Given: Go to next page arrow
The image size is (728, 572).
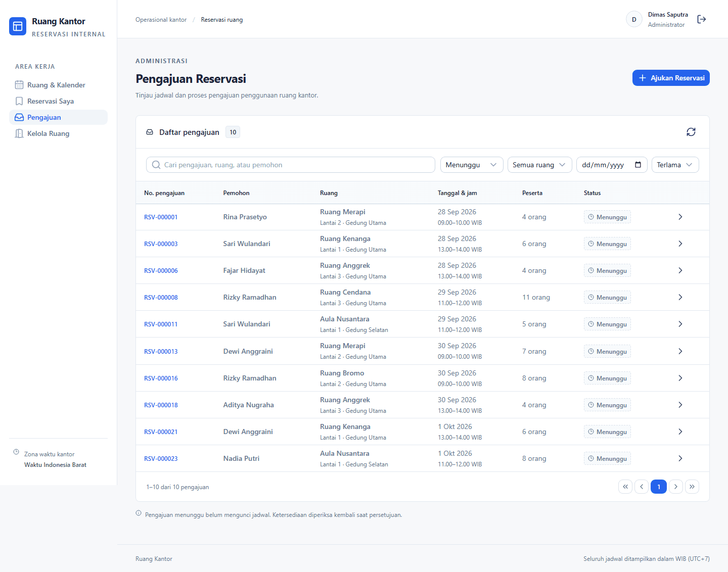Looking at the screenshot, I should pos(676,487).
